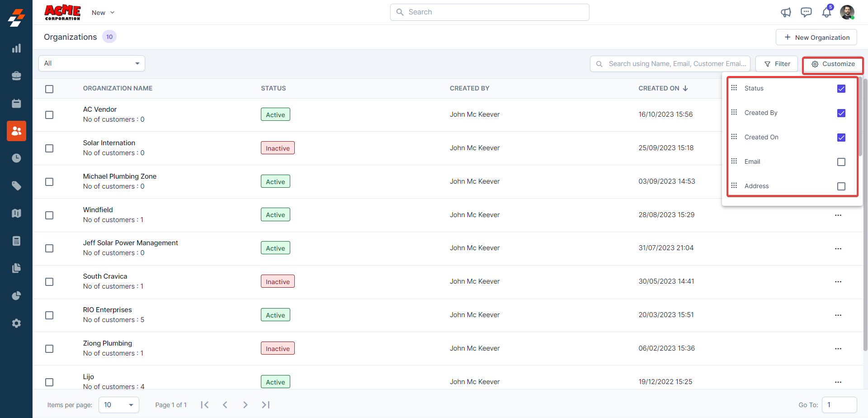The height and width of the screenshot is (418, 868).
Task: Expand the All filter dropdown
Action: click(92, 63)
